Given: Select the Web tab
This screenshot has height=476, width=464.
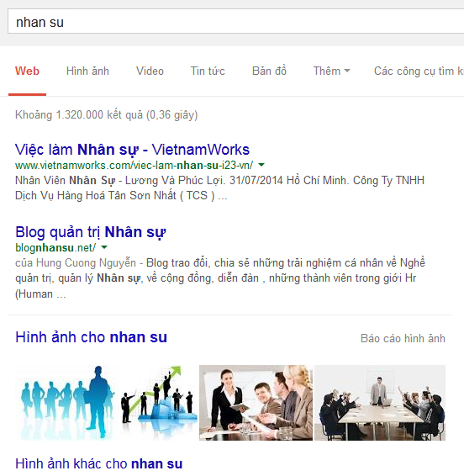Looking at the screenshot, I should coord(27,71).
